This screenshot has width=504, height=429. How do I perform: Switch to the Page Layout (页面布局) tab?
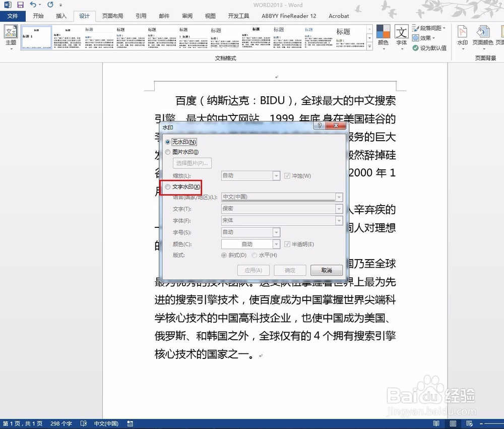112,16
